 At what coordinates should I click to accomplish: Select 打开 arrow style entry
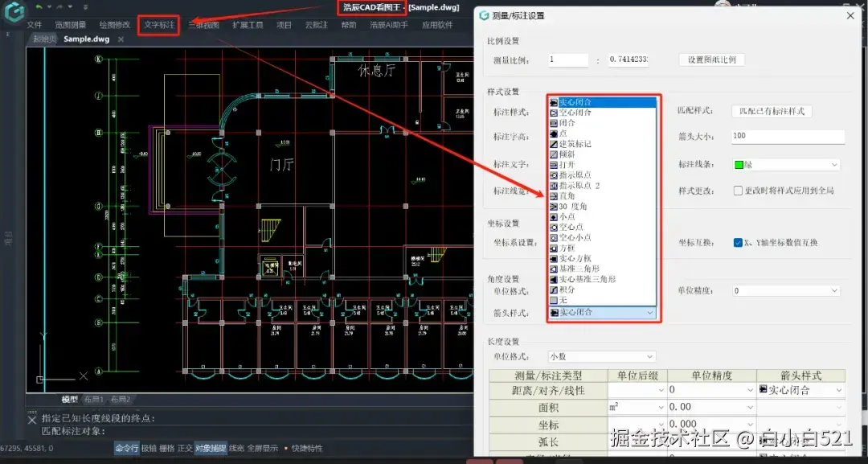point(602,165)
